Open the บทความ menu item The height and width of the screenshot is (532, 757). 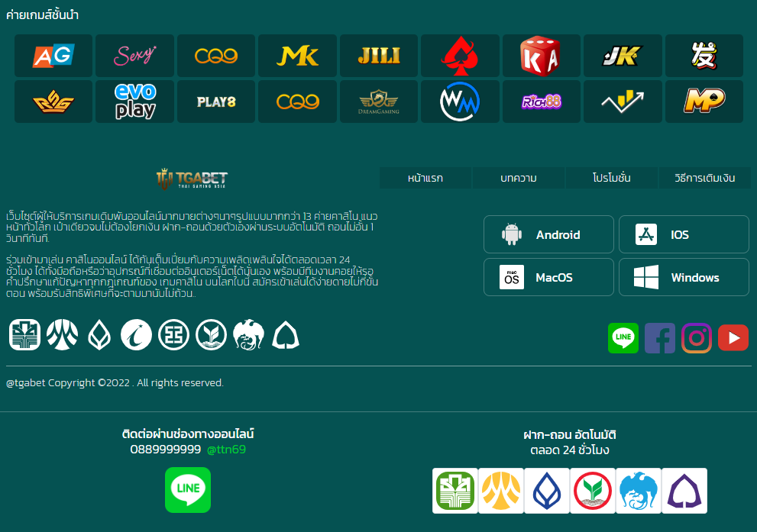[519, 178]
